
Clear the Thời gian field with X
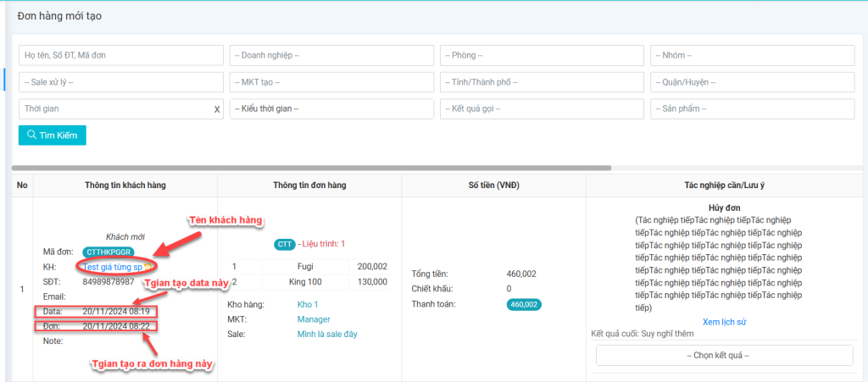pyautogui.click(x=217, y=109)
